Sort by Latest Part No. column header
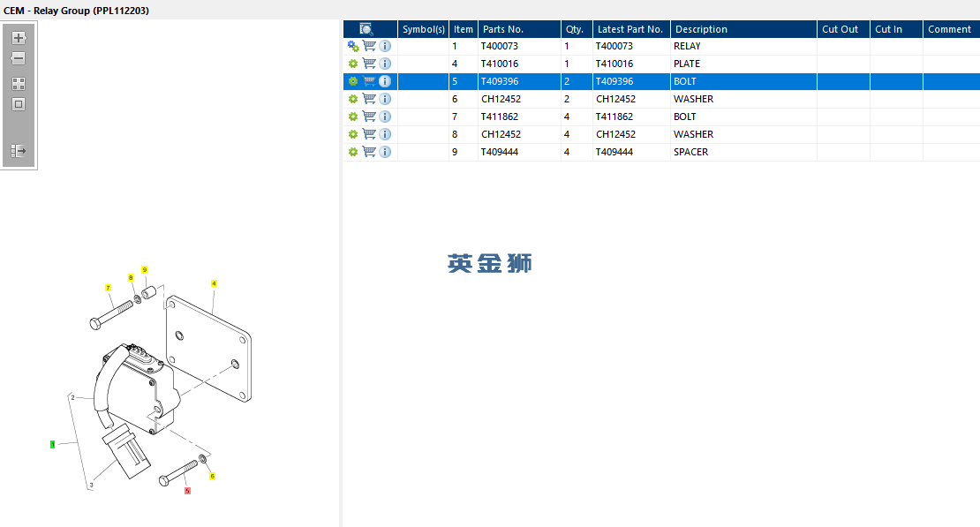 631,29
